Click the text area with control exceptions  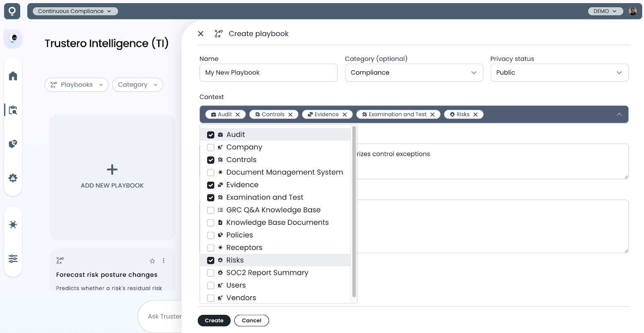pyautogui.click(x=493, y=161)
